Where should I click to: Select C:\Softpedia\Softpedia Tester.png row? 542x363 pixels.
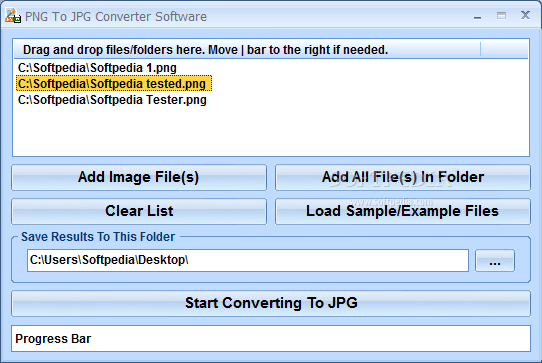point(112,100)
